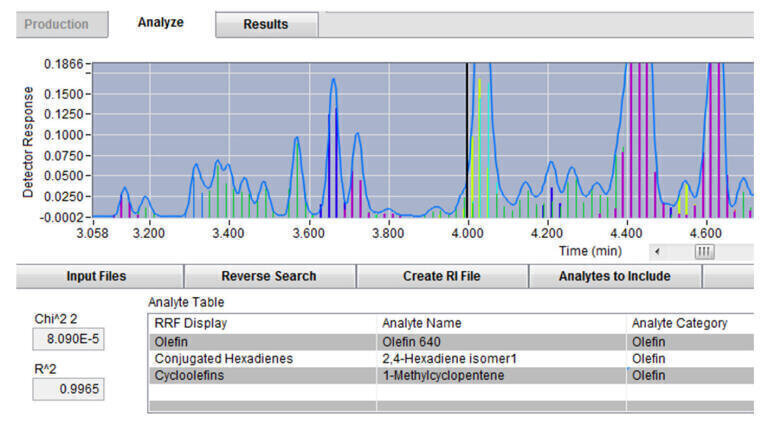
Task: Click the black cursor line at 4.000 min
Action: [467, 140]
